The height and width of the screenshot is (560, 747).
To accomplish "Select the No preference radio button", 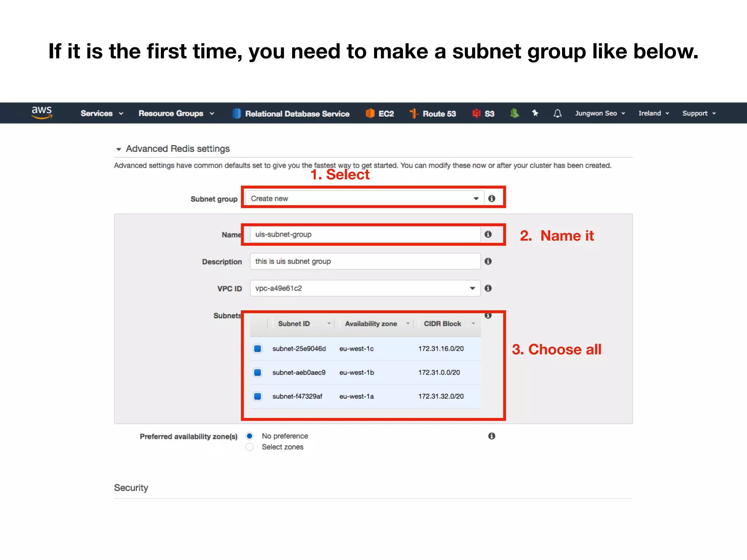I will coord(249,436).
